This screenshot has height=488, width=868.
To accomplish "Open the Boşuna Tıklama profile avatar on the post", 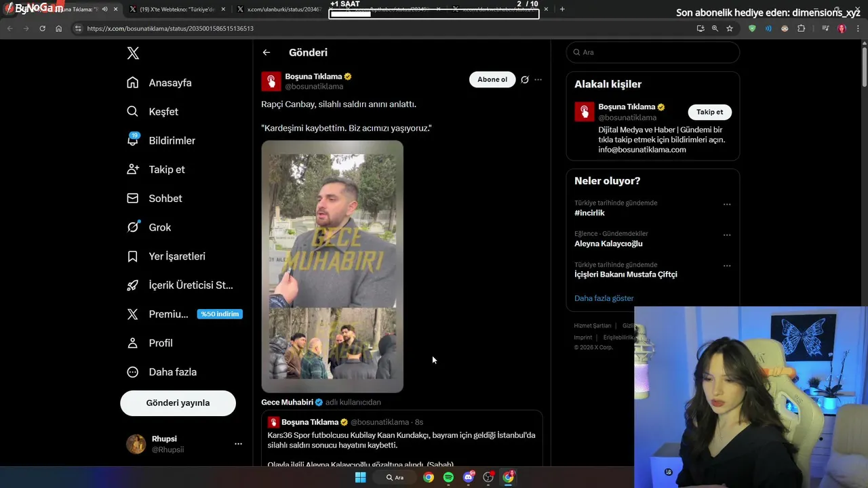I will coord(271,81).
